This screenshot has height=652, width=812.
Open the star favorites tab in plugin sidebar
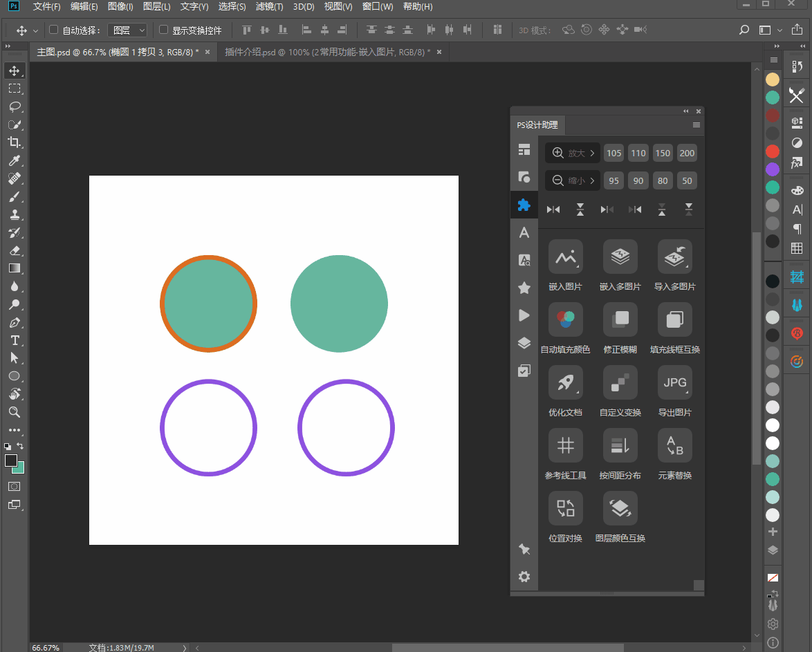click(524, 288)
